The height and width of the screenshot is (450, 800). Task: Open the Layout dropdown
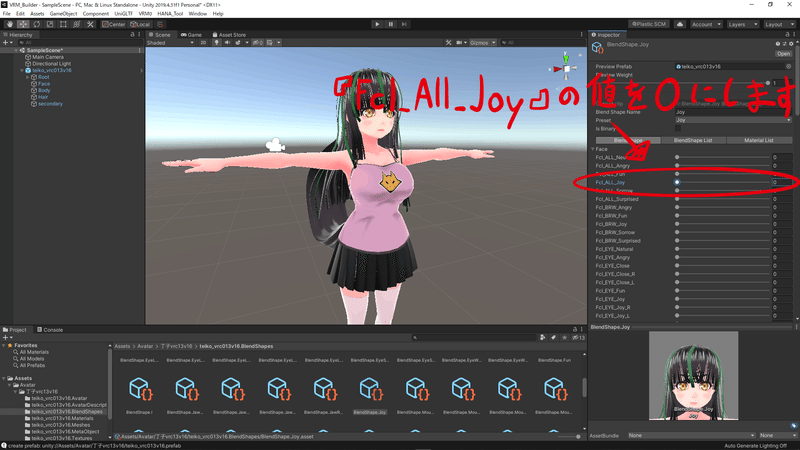click(x=780, y=24)
